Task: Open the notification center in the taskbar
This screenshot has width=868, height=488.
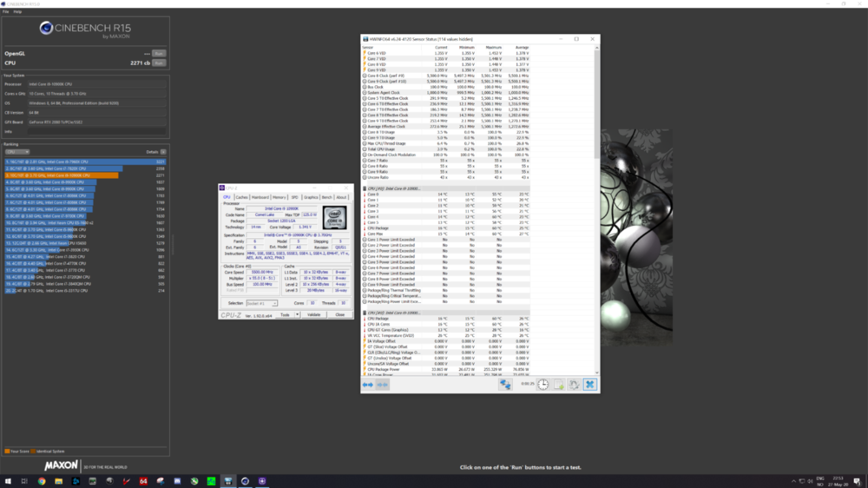Action: coord(857,481)
